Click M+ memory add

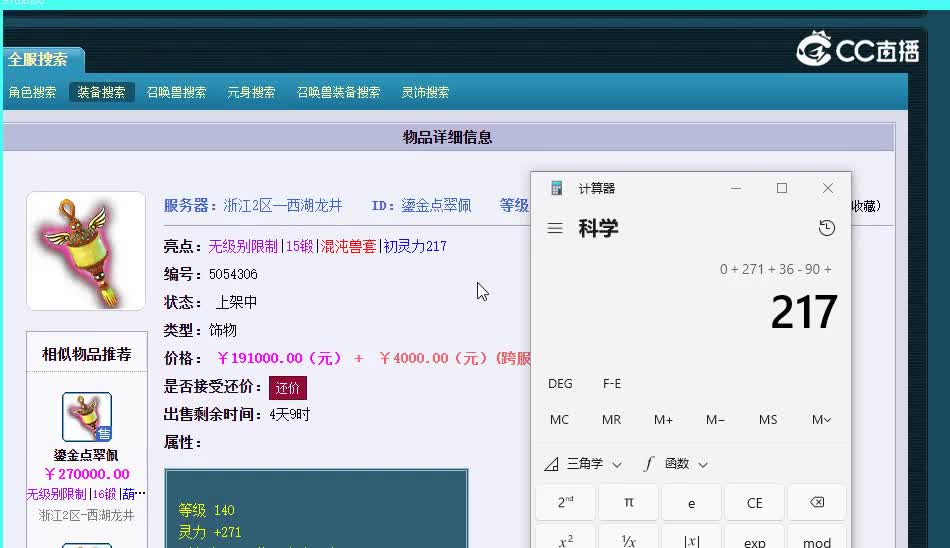click(x=663, y=419)
